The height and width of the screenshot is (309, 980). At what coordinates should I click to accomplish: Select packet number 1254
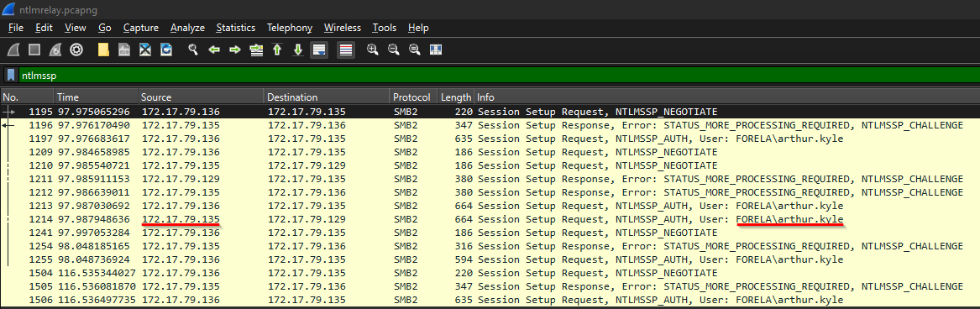[490, 247]
